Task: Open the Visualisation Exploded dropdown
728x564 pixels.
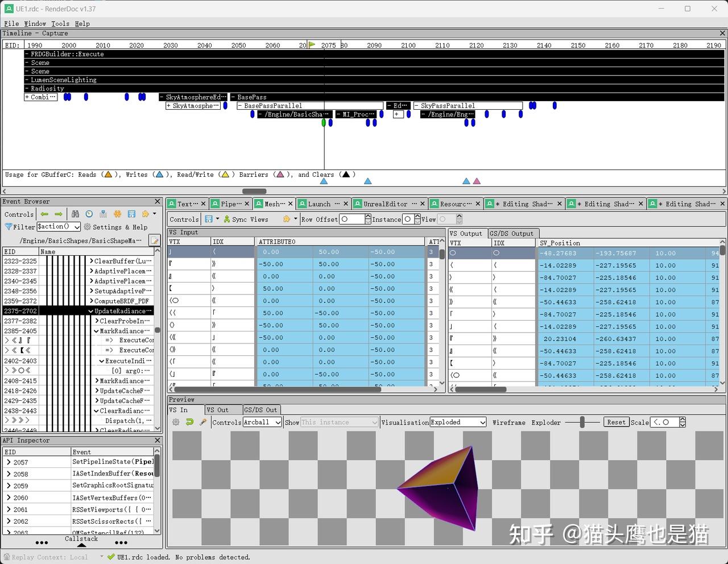Action: (x=458, y=422)
